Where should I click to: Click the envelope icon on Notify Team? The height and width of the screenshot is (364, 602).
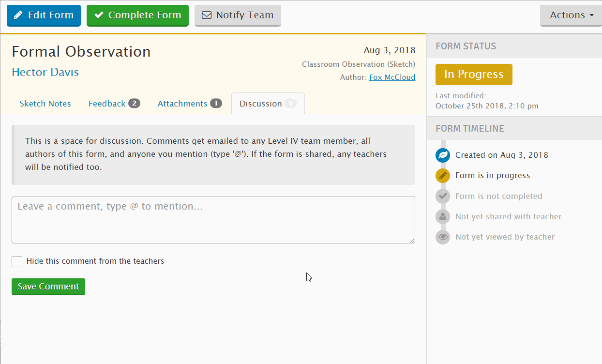(207, 15)
